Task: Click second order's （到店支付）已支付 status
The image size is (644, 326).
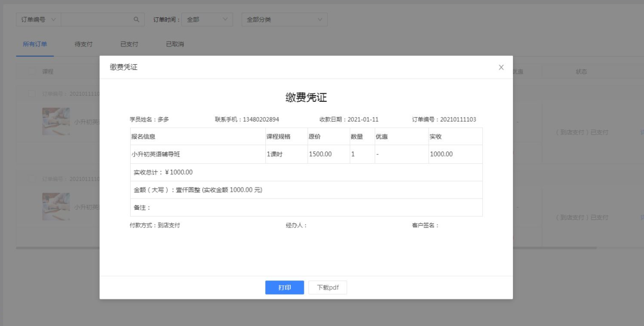Action: coord(582,218)
